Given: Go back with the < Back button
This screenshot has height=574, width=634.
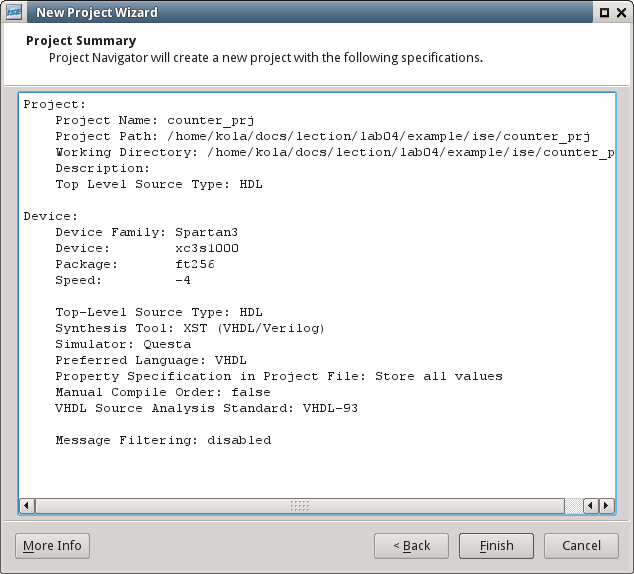Looking at the screenshot, I should (x=411, y=546).
